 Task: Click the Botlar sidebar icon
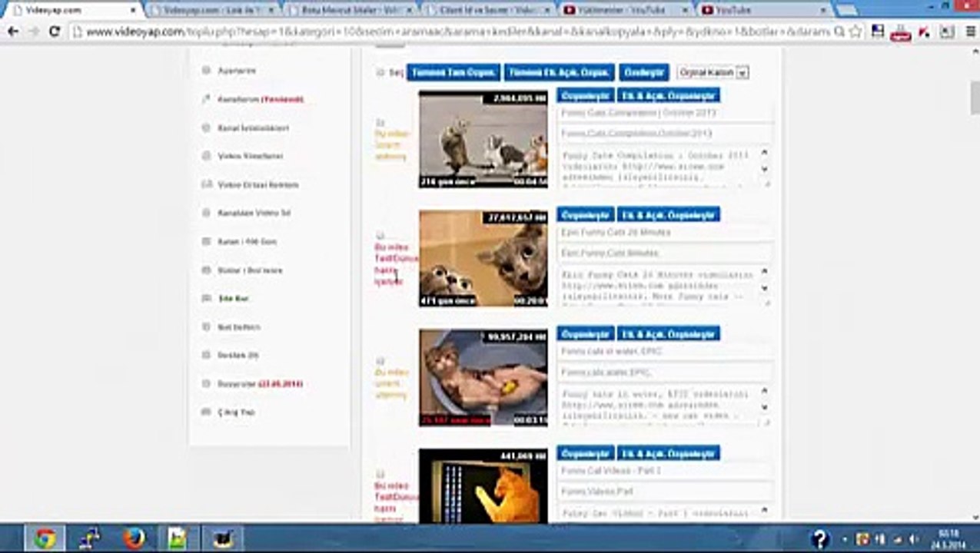coord(206,270)
